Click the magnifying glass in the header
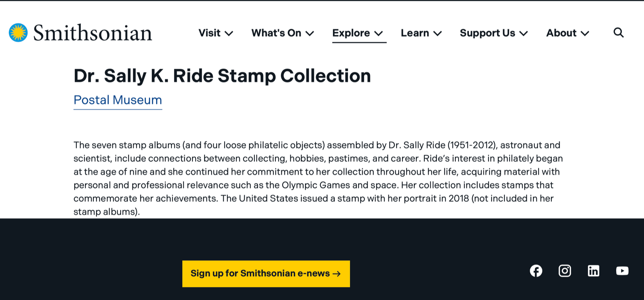Viewport: 644px width, 300px height. tap(619, 33)
